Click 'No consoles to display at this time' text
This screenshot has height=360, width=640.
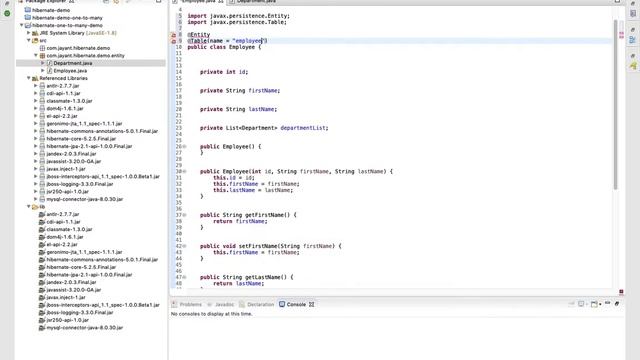click(211, 314)
